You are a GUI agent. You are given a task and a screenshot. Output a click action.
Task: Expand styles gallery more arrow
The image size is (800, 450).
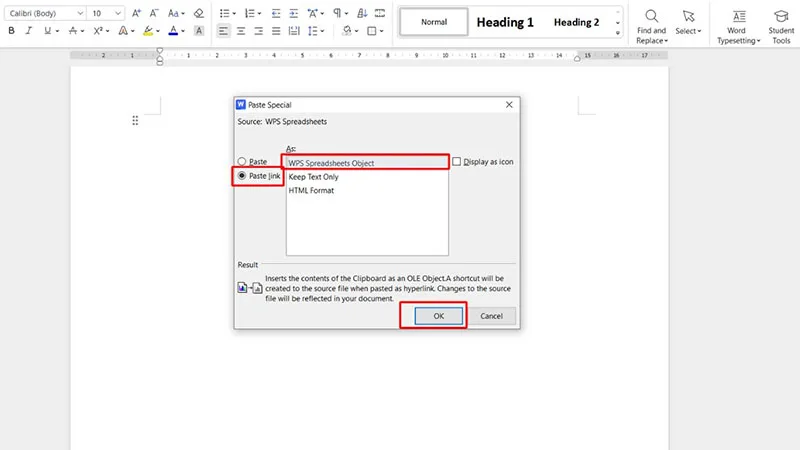tap(618, 33)
